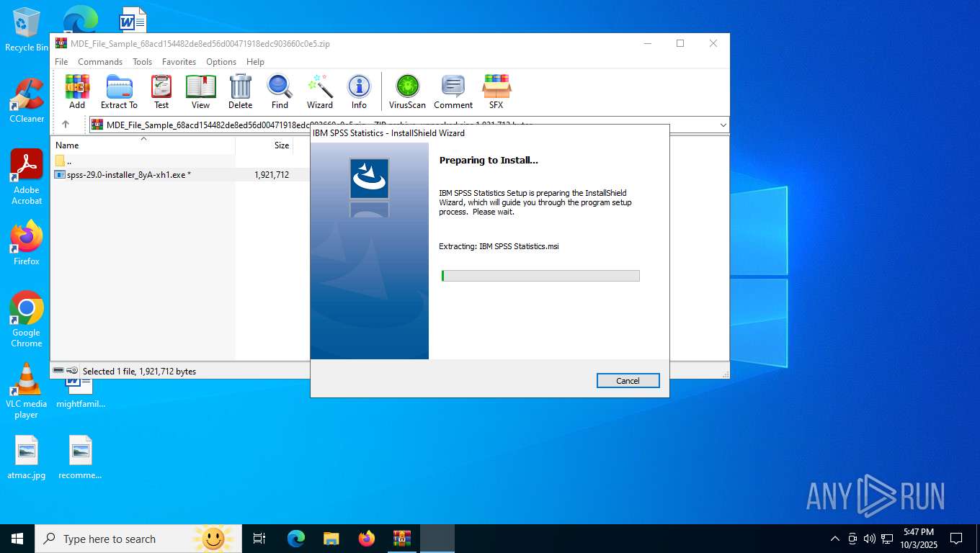The image size is (980, 553).
Task: Open the Adobe Acrobat desktop shortcut
Action: 27,176
